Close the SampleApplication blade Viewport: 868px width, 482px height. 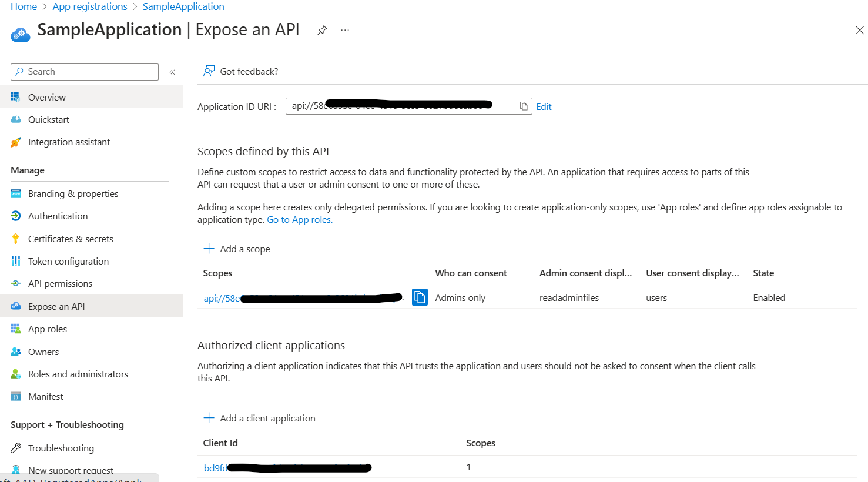[859, 30]
